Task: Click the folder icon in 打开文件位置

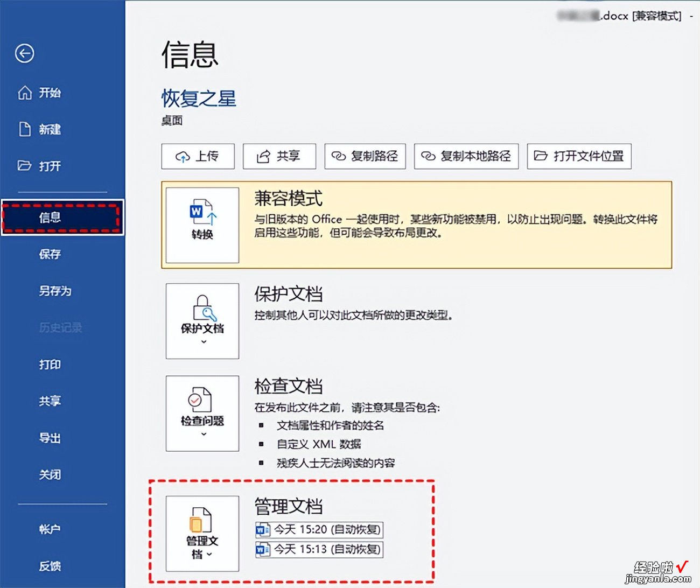Action: point(540,156)
